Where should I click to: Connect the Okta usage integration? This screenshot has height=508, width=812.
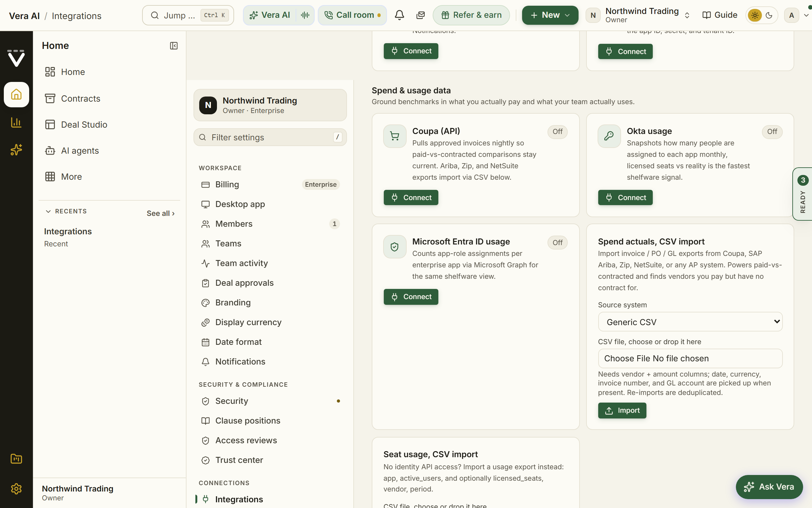[x=625, y=197]
